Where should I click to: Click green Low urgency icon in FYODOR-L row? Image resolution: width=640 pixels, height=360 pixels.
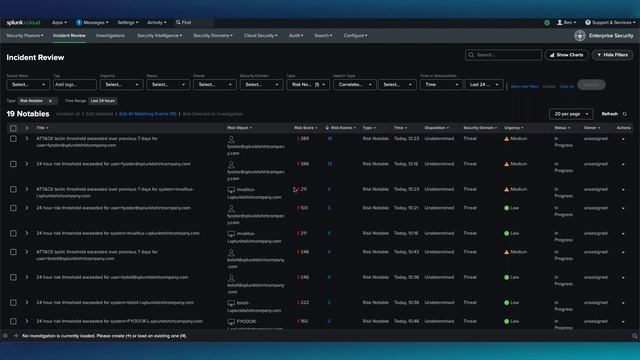pos(507,321)
